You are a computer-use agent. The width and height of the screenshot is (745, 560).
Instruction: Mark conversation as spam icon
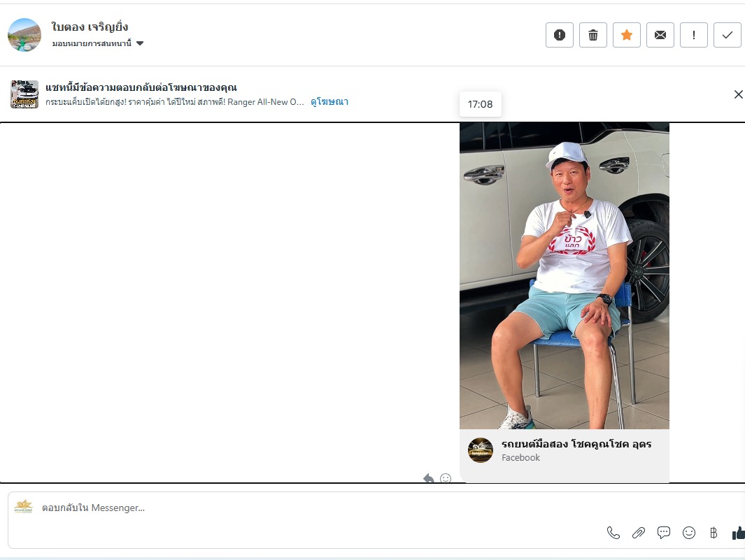[559, 35]
